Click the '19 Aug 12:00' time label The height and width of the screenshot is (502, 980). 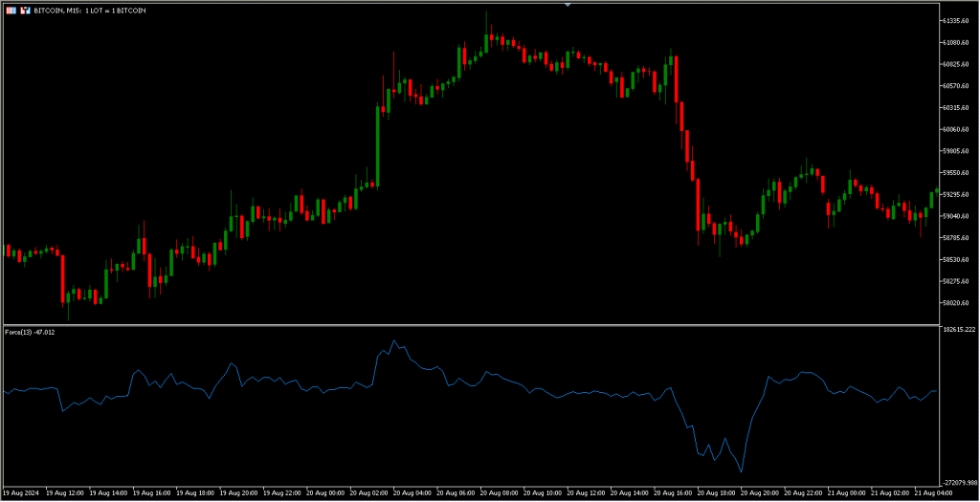[x=65, y=492]
